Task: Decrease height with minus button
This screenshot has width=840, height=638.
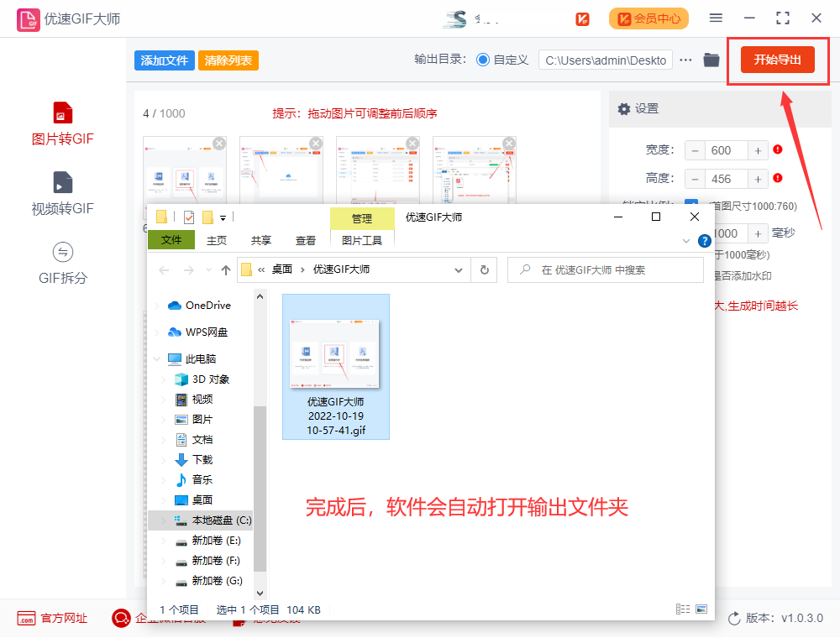Action: (695, 180)
